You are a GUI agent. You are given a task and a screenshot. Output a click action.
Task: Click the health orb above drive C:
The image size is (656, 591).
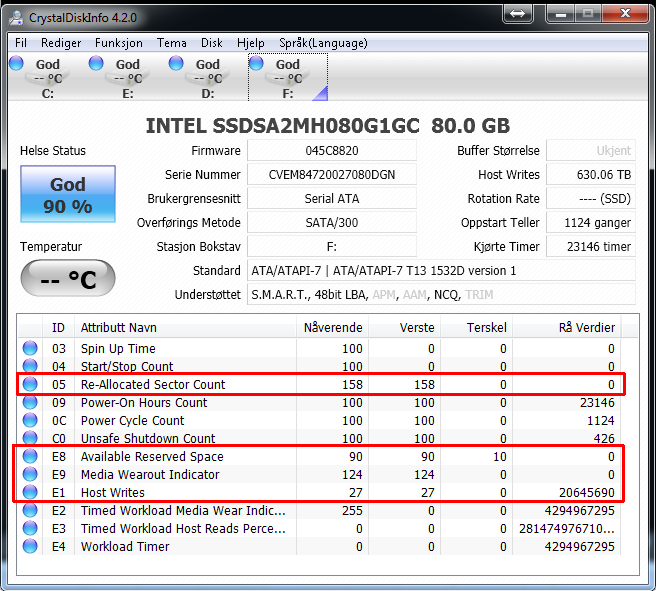16,63
